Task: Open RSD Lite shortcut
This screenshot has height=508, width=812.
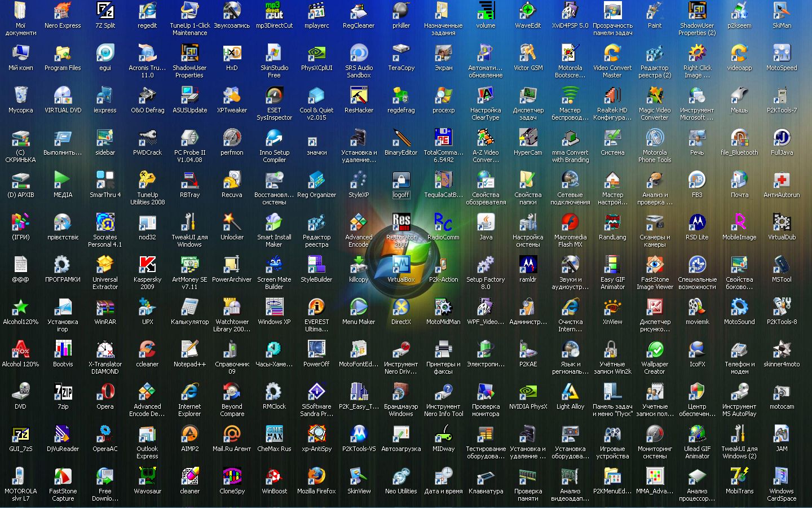Action: coord(697,222)
